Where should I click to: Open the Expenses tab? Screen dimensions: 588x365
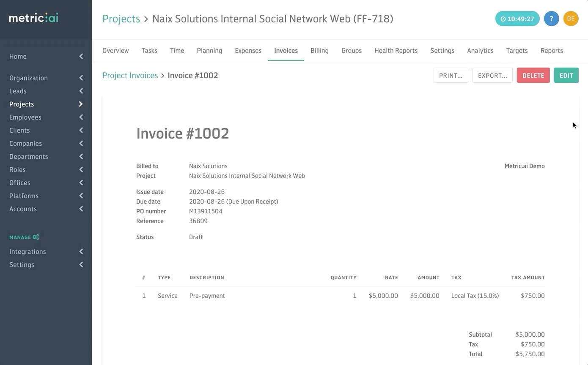pyautogui.click(x=248, y=50)
